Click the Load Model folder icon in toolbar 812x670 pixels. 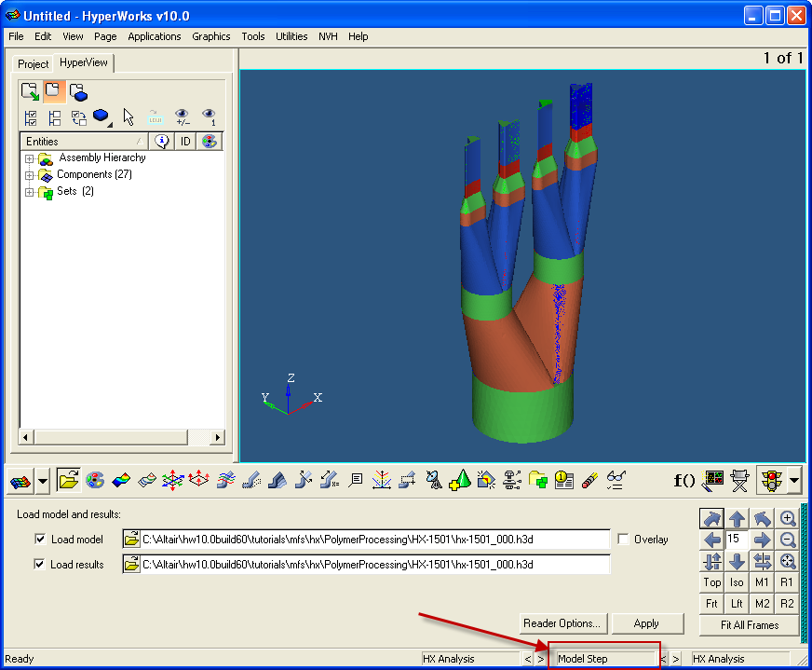pos(68,480)
